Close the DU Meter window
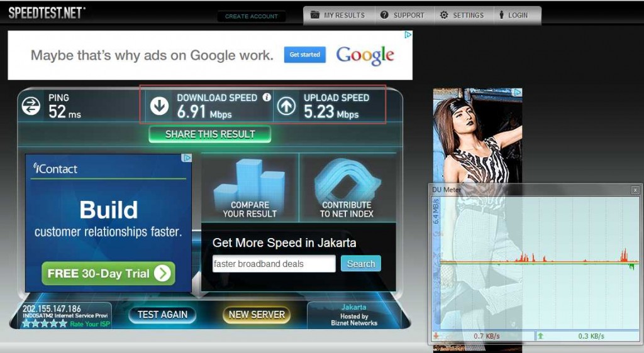Screen dimensions: 644x353 635,190
